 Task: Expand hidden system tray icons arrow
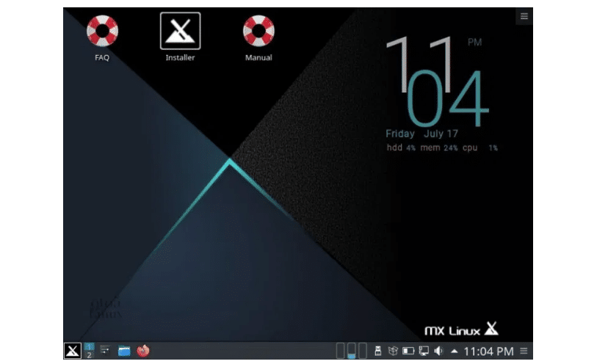[x=454, y=352]
